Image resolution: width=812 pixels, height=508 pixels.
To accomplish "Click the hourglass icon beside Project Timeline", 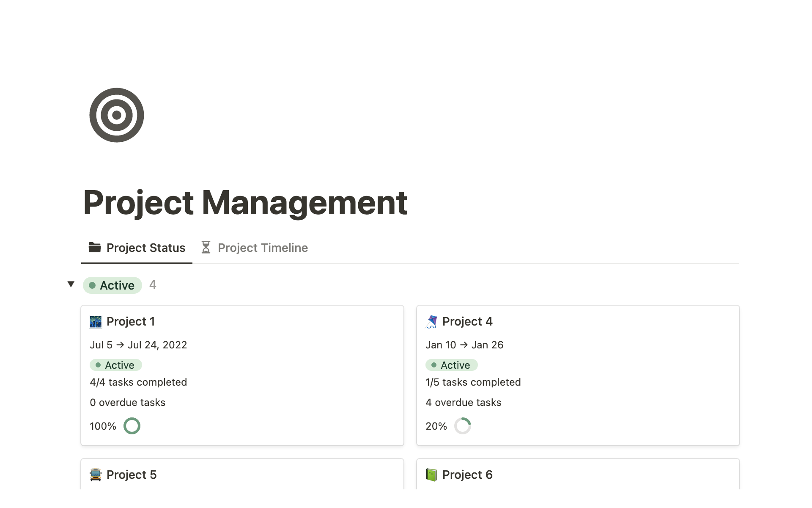I will point(206,247).
